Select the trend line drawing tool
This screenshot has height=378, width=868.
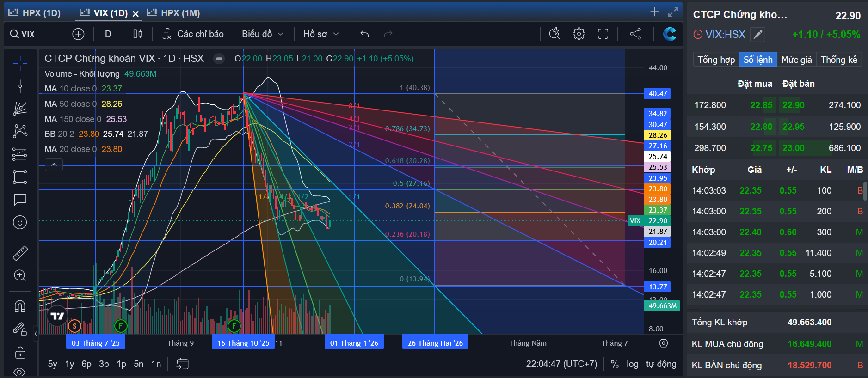point(20,86)
